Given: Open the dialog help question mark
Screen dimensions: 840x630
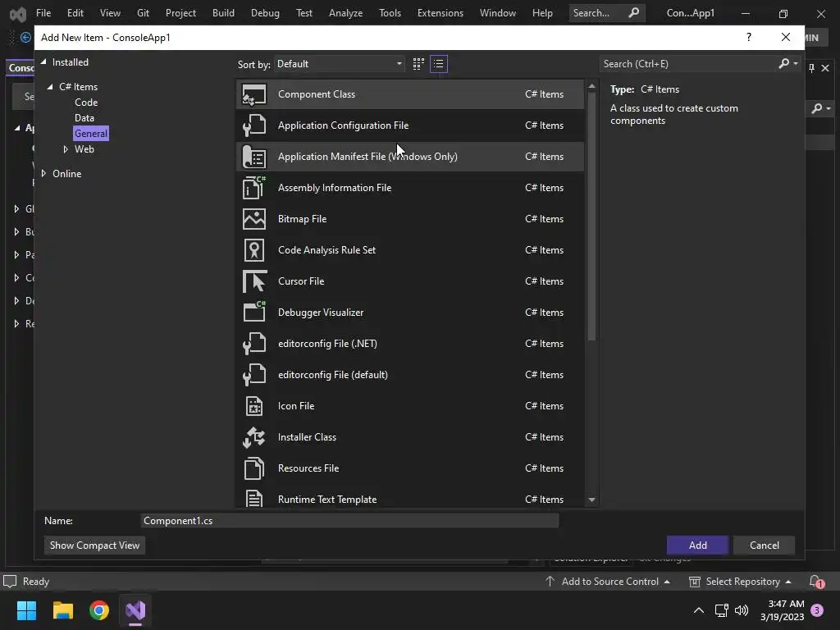Looking at the screenshot, I should click(748, 37).
